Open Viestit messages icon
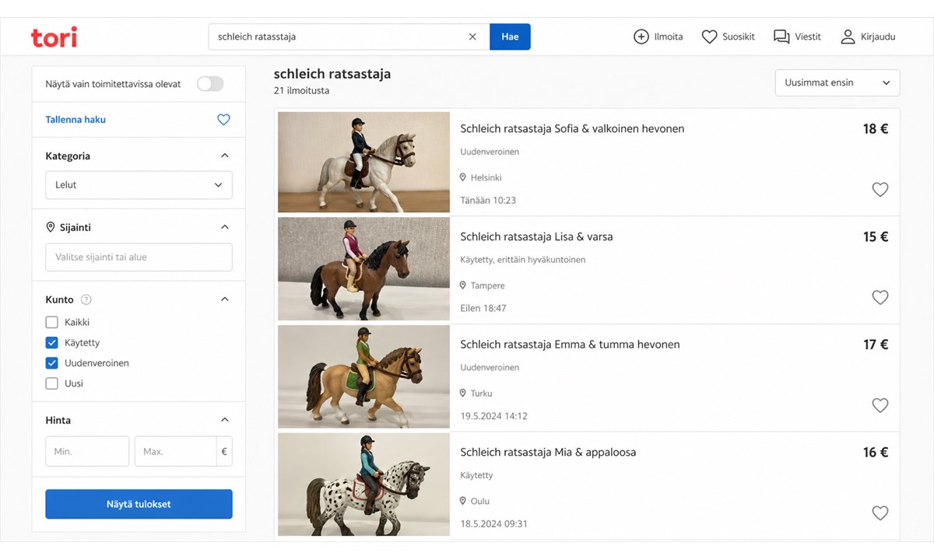The width and height of the screenshot is (934, 560). pyautogui.click(x=781, y=37)
